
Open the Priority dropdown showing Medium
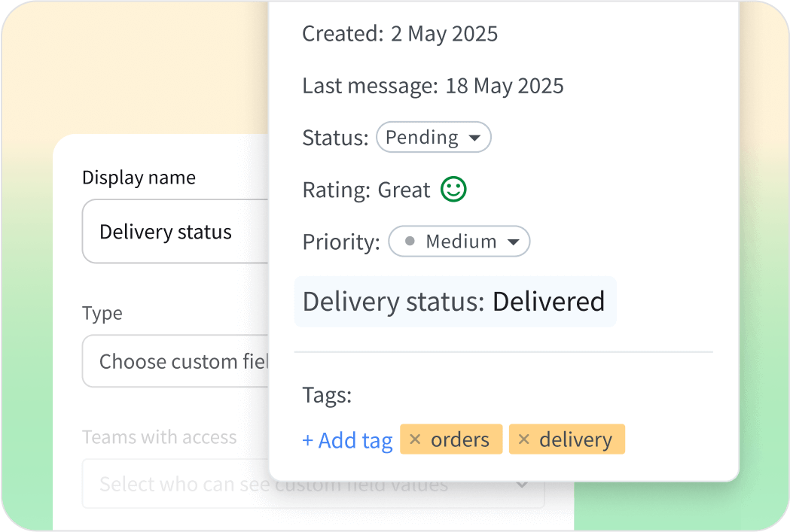pos(459,242)
